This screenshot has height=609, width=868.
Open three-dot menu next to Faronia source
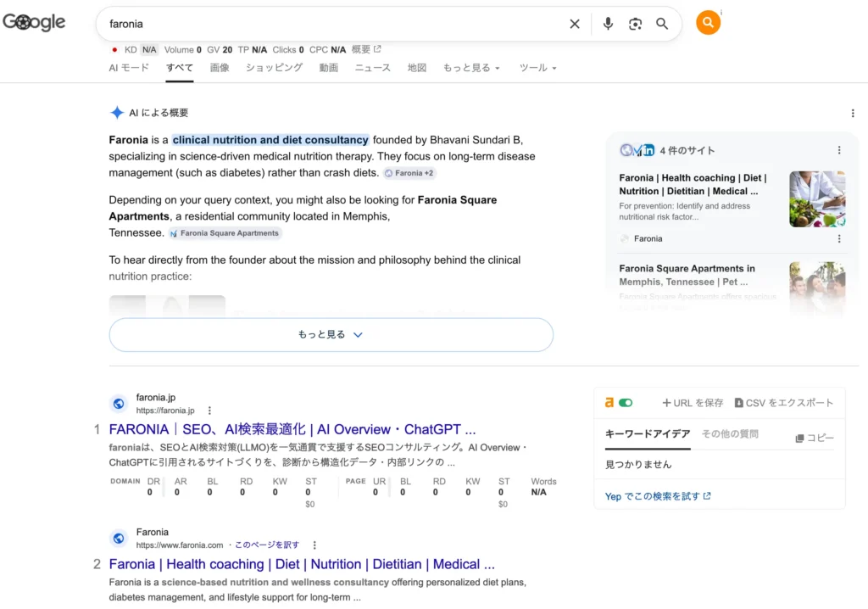point(839,238)
